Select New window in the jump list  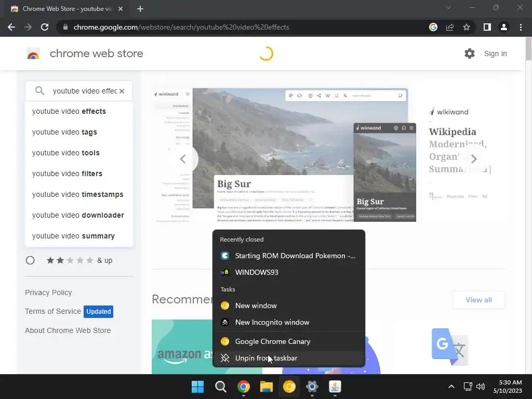pyautogui.click(x=289, y=305)
